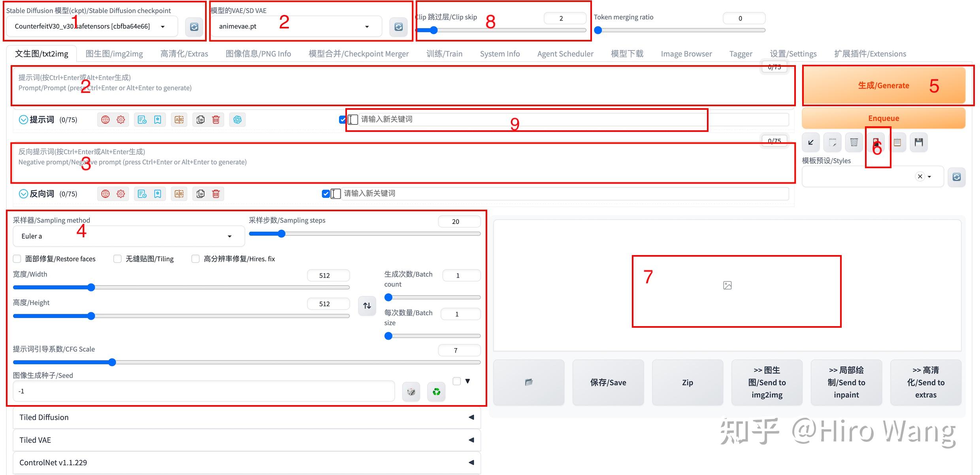Randomize seed with the dice icon
The width and height of the screenshot is (980, 475).
[x=411, y=392]
